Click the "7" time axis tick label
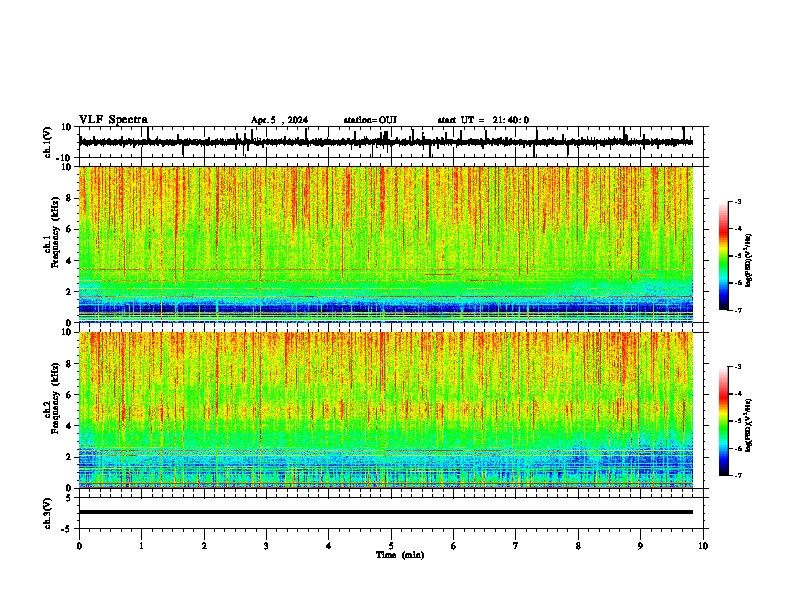Image resolution: width=792 pixels, height=612 pixels. pos(516,546)
